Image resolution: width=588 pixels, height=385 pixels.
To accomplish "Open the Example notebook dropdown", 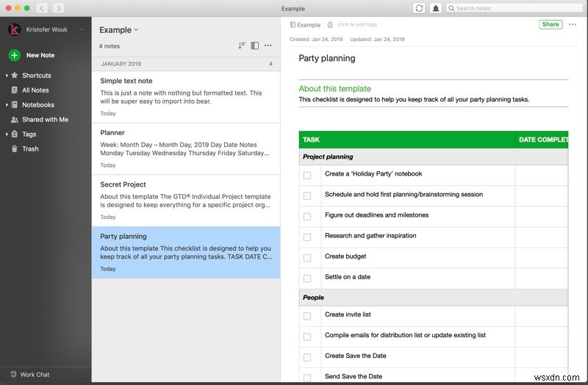I will (x=118, y=30).
